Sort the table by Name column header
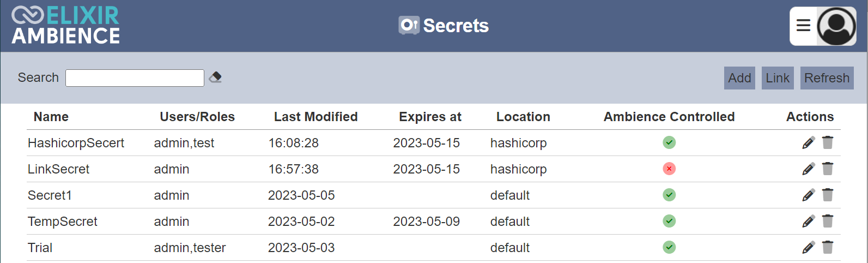Image resolution: width=868 pixels, height=263 pixels. coord(51,117)
